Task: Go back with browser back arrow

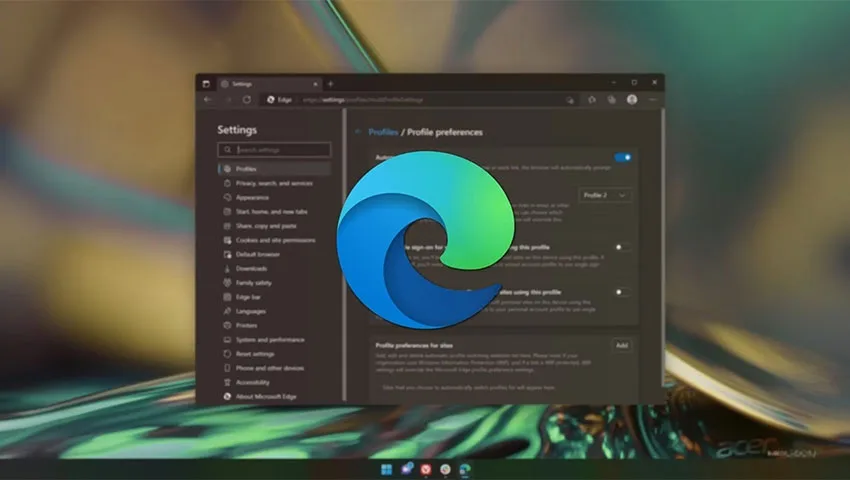Action: point(208,100)
